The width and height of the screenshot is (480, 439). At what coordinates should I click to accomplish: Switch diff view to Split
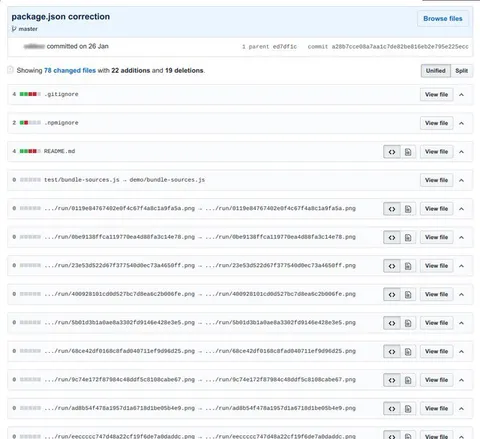(x=462, y=71)
